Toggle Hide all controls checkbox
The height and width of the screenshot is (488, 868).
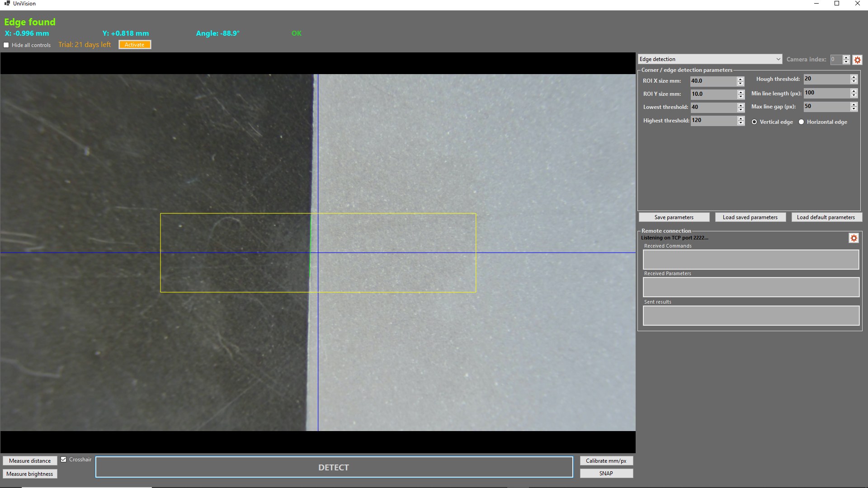point(6,45)
